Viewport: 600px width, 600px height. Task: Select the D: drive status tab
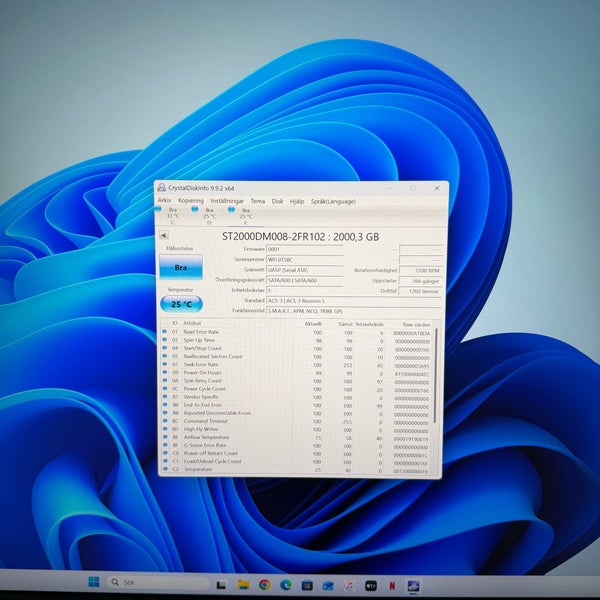[205, 216]
